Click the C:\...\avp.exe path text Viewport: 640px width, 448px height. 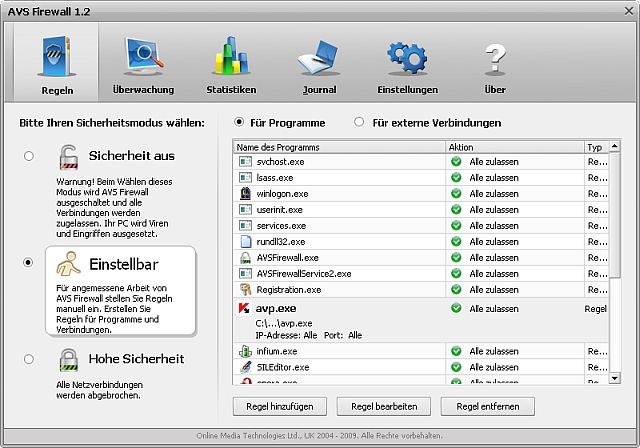(284, 324)
